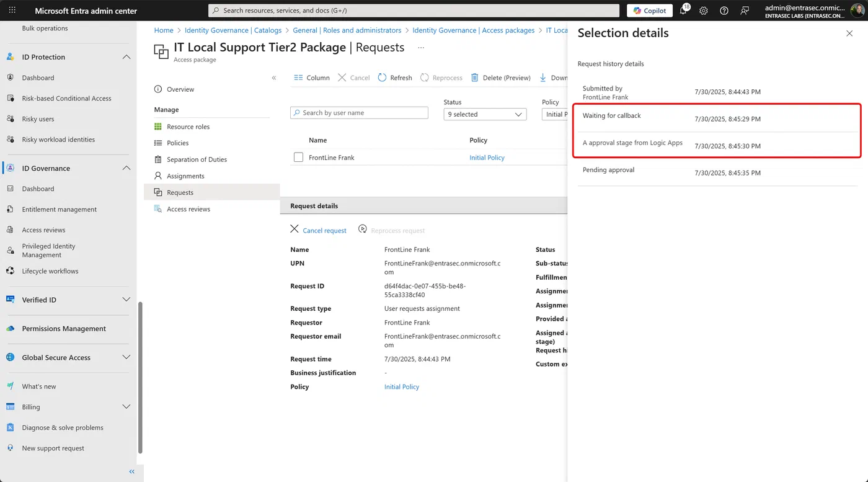Open General | Roles and administrators breadcrumb
The width and height of the screenshot is (868, 482).
(347, 30)
